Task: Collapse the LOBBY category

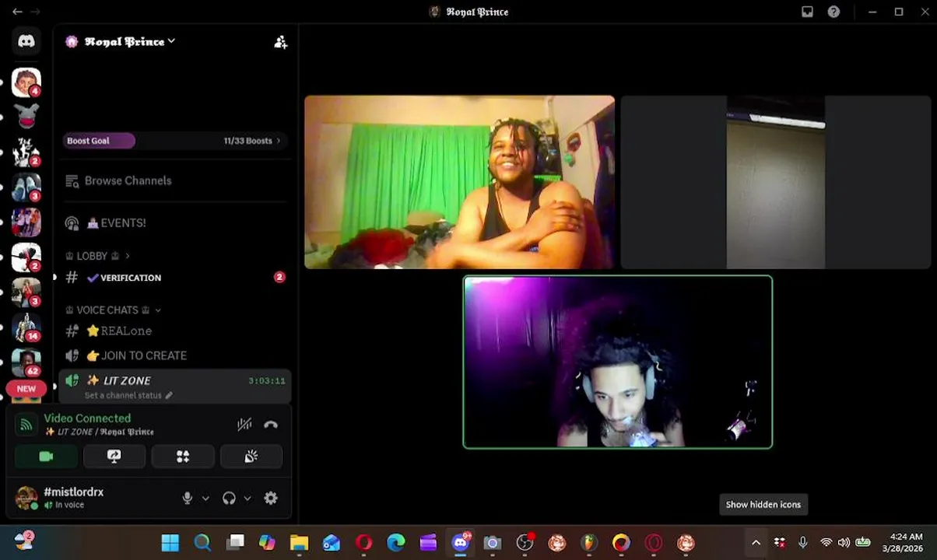Action: pyautogui.click(x=97, y=256)
